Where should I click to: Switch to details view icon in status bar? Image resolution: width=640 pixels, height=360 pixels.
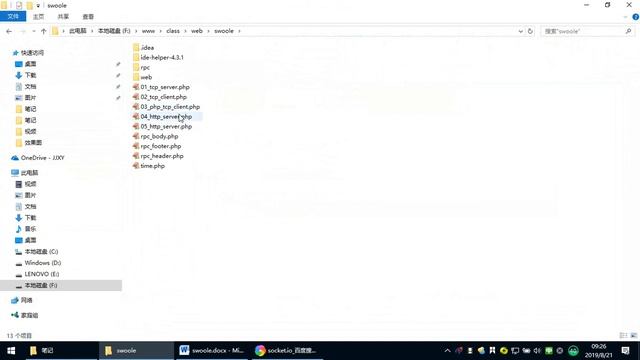pyautogui.click(x=623, y=336)
